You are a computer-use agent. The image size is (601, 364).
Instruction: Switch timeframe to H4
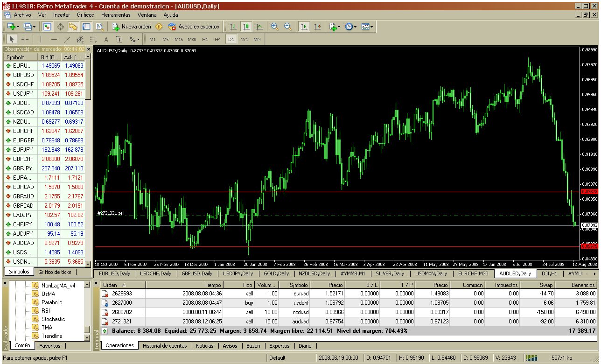pos(217,39)
